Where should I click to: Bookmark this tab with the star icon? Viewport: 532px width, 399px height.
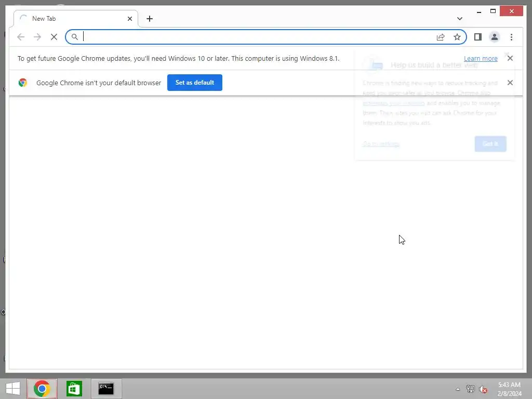click(457, 37)
